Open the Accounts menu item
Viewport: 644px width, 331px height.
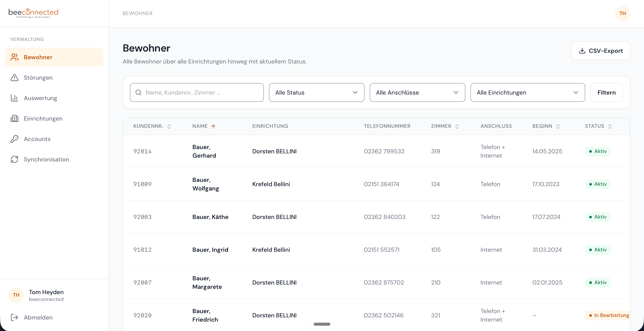(54, 139)
